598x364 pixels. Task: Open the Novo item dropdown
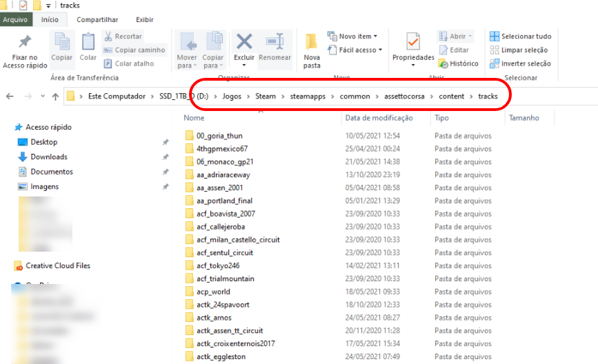[x=352, y=37]
